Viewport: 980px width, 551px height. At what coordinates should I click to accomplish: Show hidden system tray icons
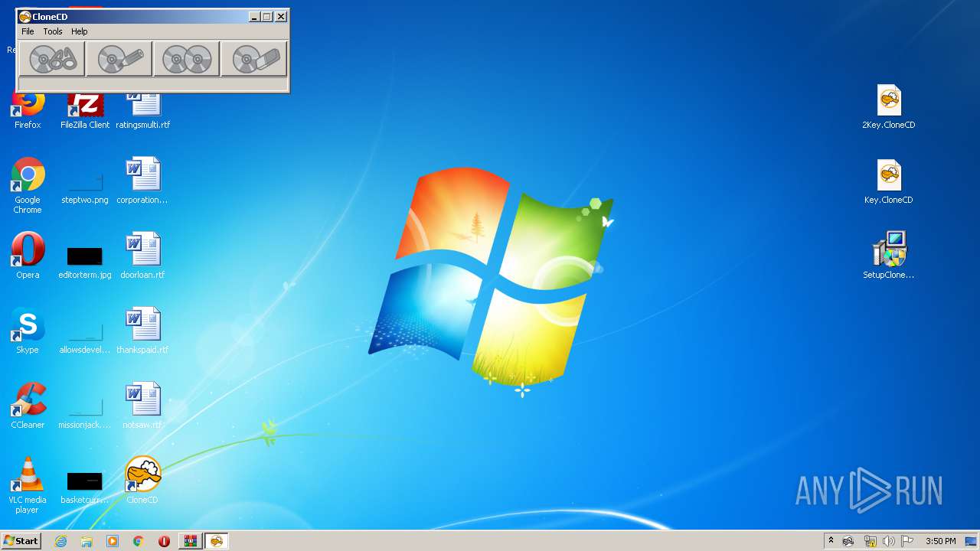pyautogui.click(x=831, y=540)
